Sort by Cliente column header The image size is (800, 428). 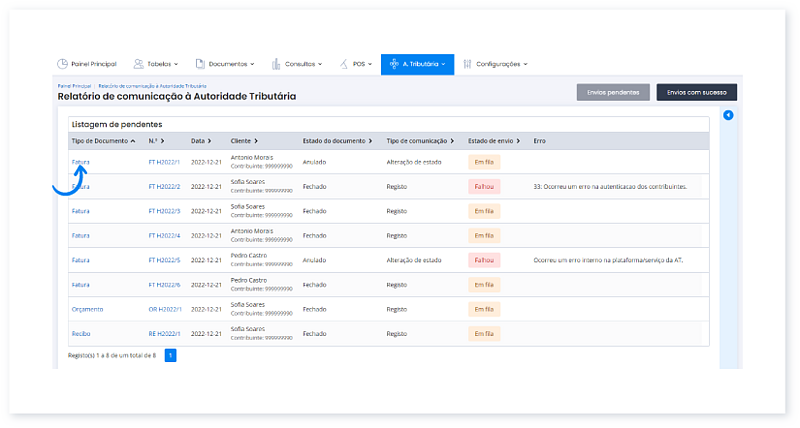[x=244, y=141]
